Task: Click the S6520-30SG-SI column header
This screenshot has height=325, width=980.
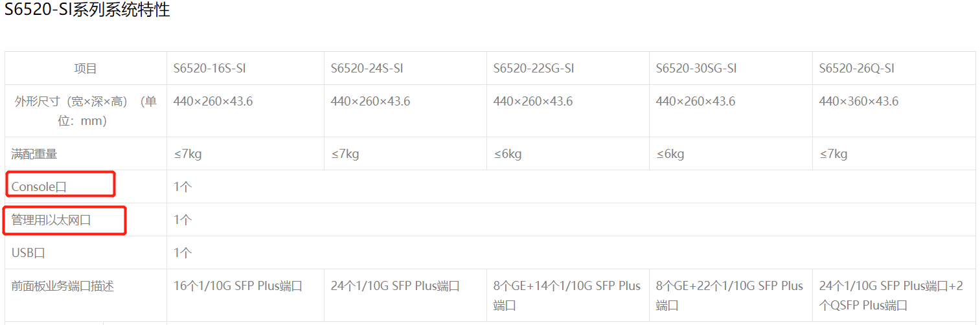Action: point(696,69)
